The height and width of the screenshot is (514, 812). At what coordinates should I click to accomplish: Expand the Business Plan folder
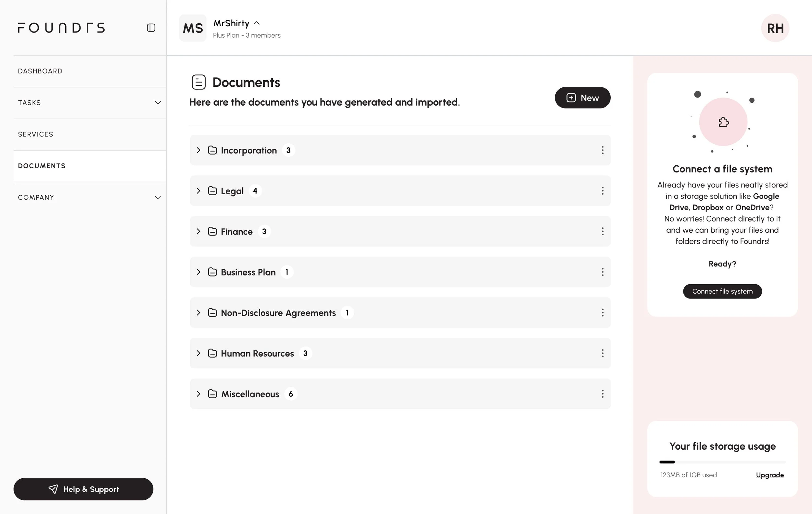(198, 272)
